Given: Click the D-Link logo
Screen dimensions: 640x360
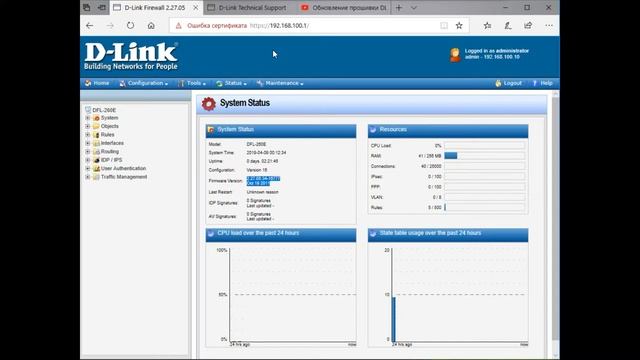Looking at the screenshot, I should (131, 56).
